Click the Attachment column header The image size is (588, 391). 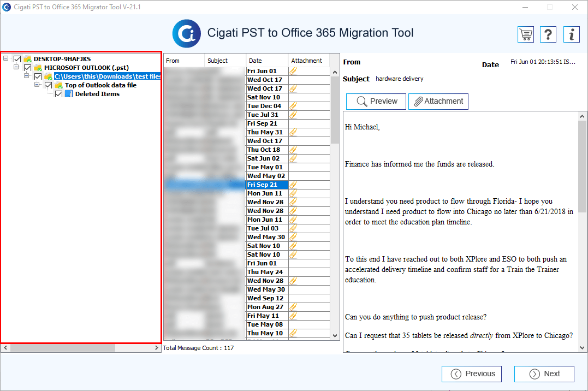[x=308, y=61]
